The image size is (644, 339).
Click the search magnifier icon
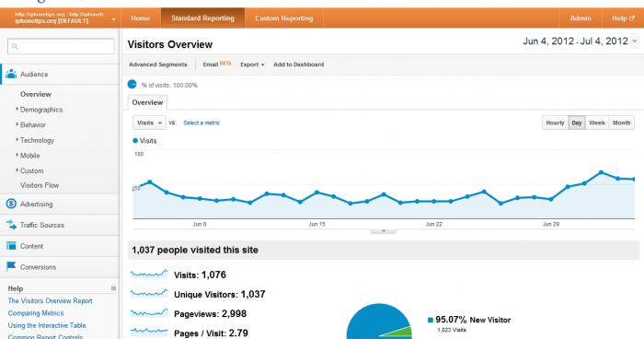[16, 46]
